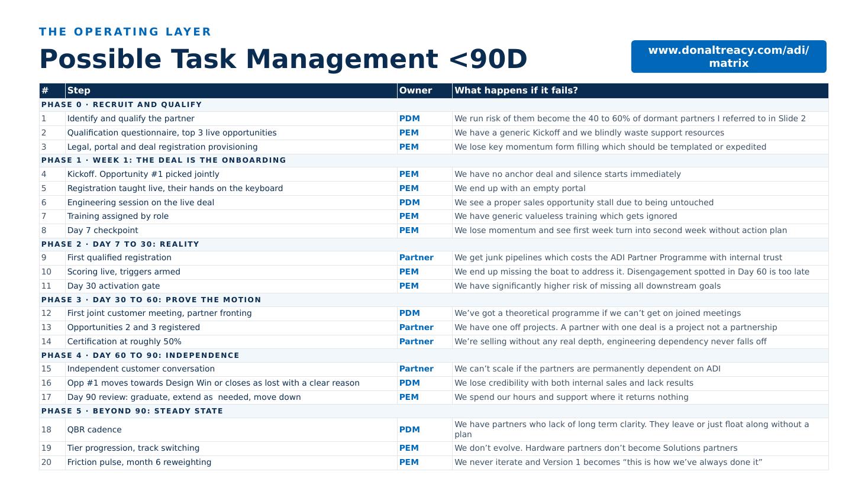The width and height of the screenshot is (868, 488).
Task: Open the www.donaltreacy.com/adi/matrix link
Action: [x=728, y=57]
